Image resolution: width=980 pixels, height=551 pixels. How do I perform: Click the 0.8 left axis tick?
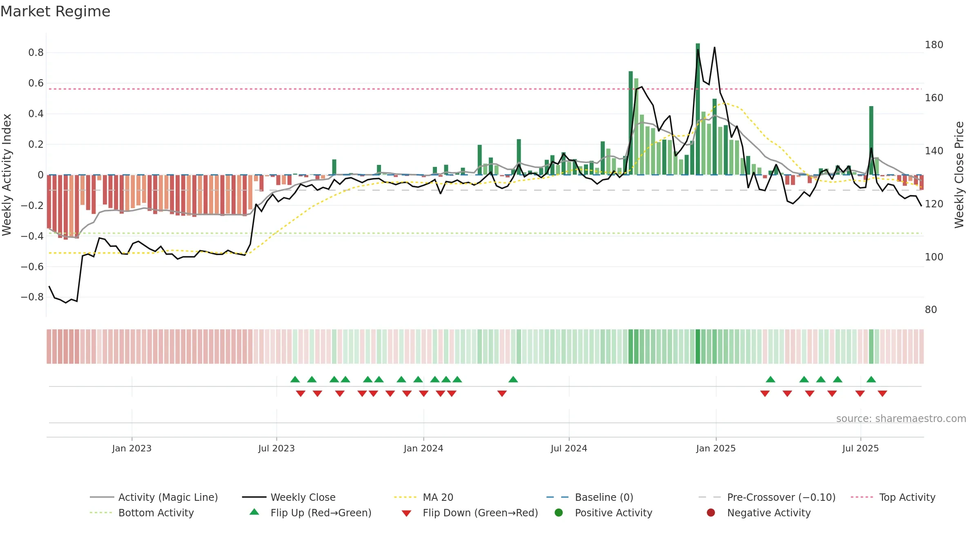(36, 53)
